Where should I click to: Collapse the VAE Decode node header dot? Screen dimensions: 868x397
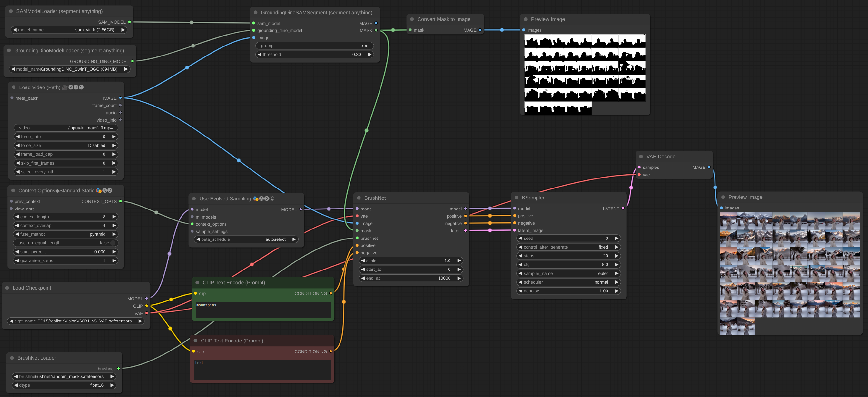point(641,156)
